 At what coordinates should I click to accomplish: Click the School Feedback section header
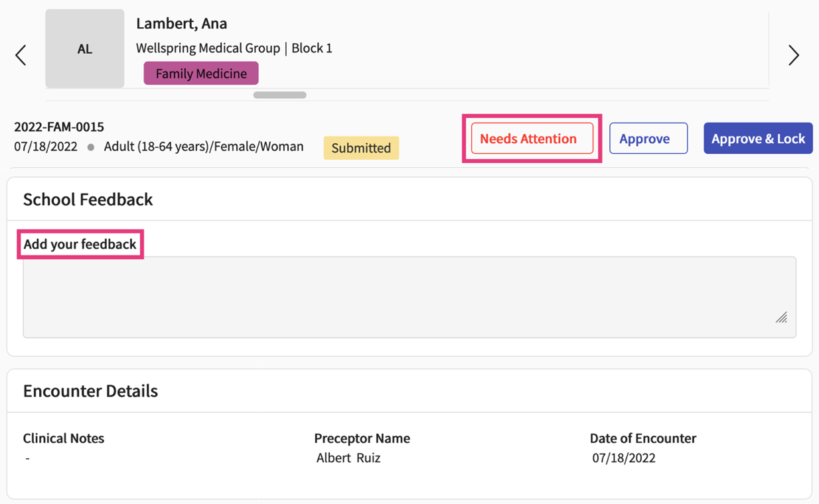(x=88, y=199)
